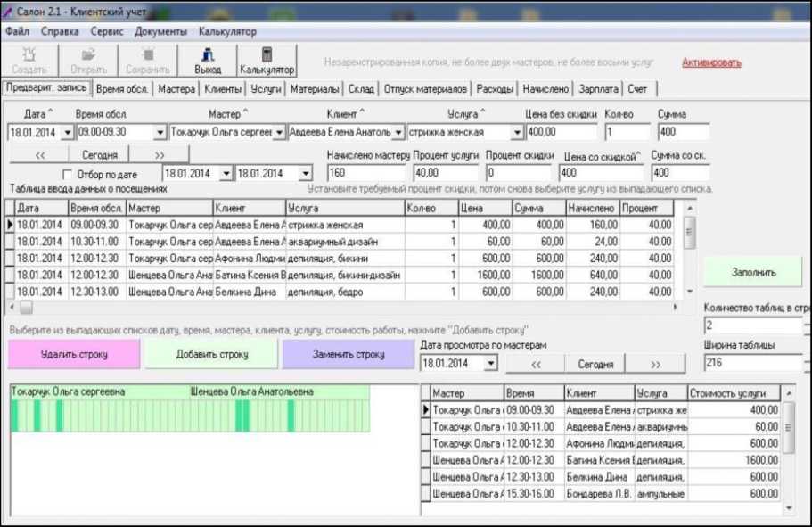Click scroll-down arrow of the masters table

click(x=789, y=509)
